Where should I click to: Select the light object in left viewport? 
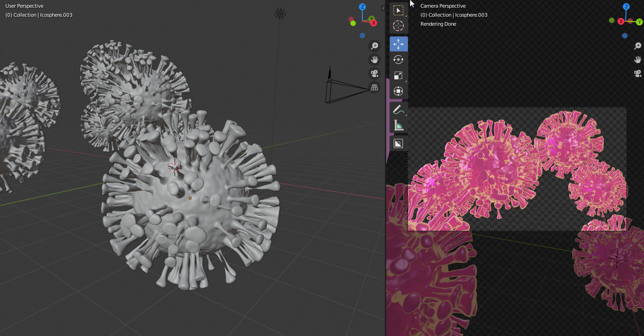[280, 14]
